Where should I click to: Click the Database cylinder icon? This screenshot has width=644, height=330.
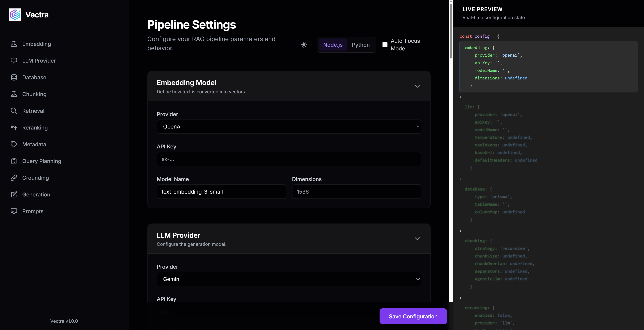[14, 77]
